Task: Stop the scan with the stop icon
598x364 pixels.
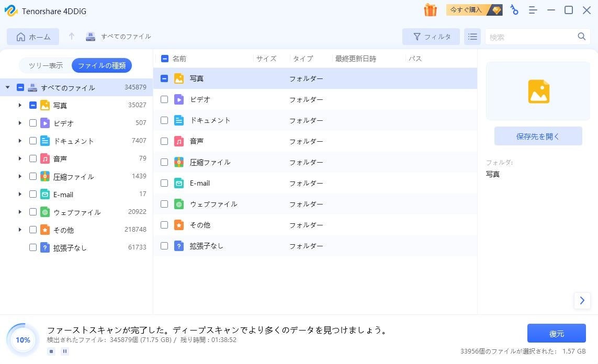Action: click(x=51, y=351)
